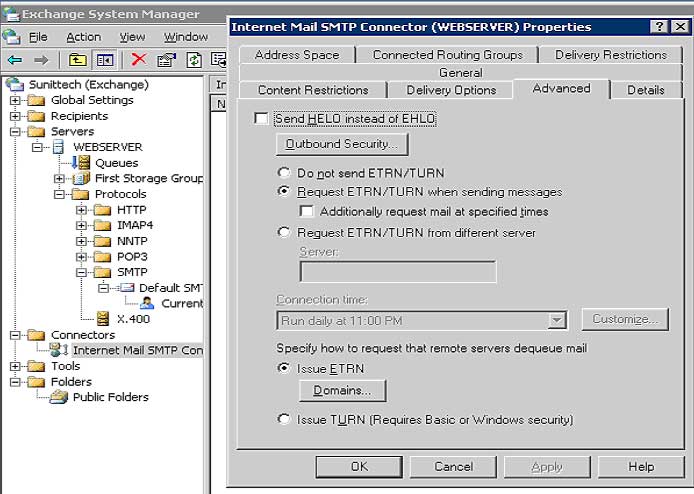
Task: Enable Send HELO instead of EHLO
Action: (x=261, y=119)
